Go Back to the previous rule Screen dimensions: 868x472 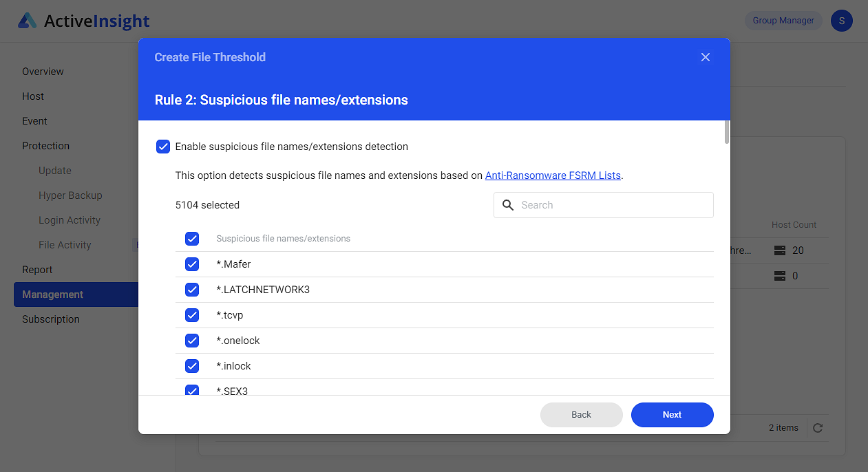click(x=581, y=415)
